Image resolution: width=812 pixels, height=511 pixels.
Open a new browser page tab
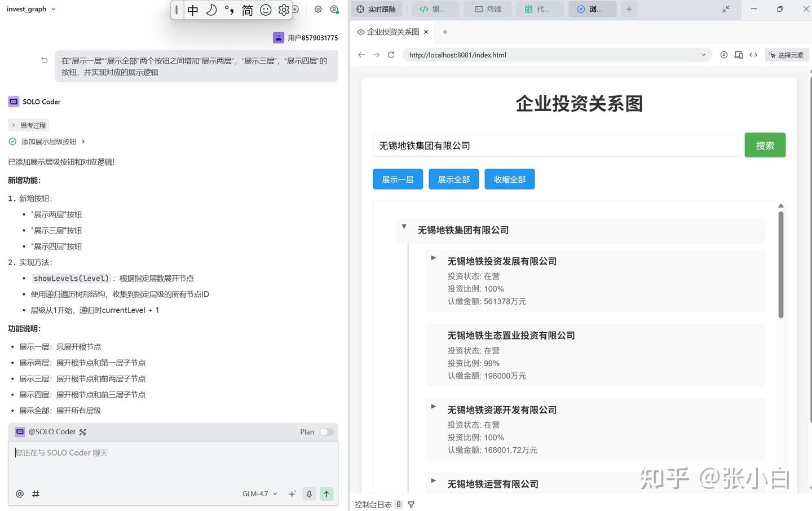coord(445,32)
